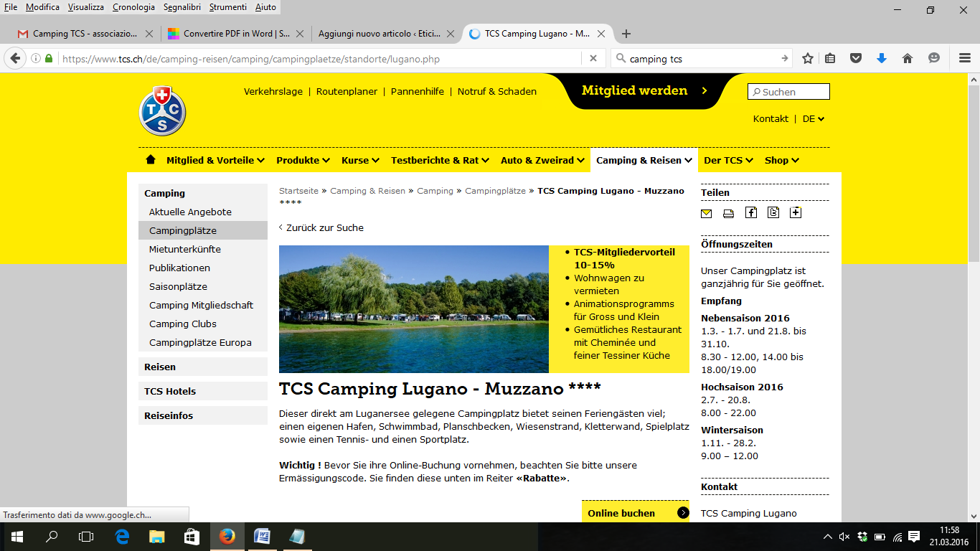The height and width of the screenshot is (551, 980).
Task: Save to Pocket icon
Action: point(856,59)
